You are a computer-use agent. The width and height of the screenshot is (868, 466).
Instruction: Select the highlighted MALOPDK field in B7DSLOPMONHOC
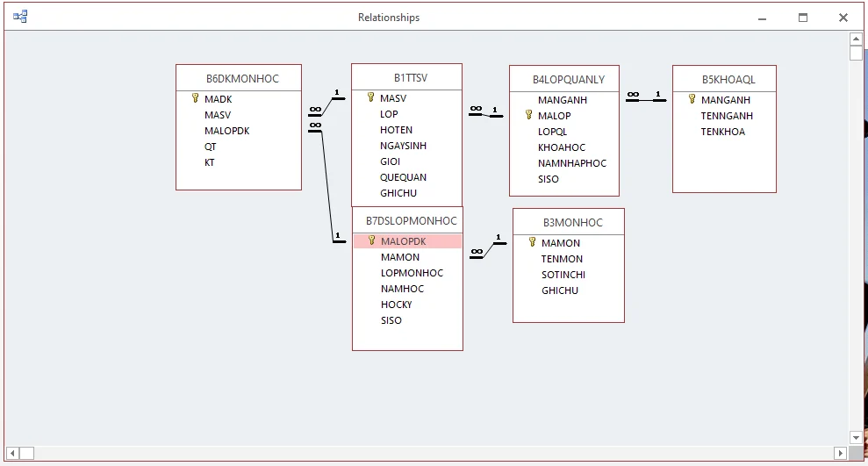pos(404,241)
